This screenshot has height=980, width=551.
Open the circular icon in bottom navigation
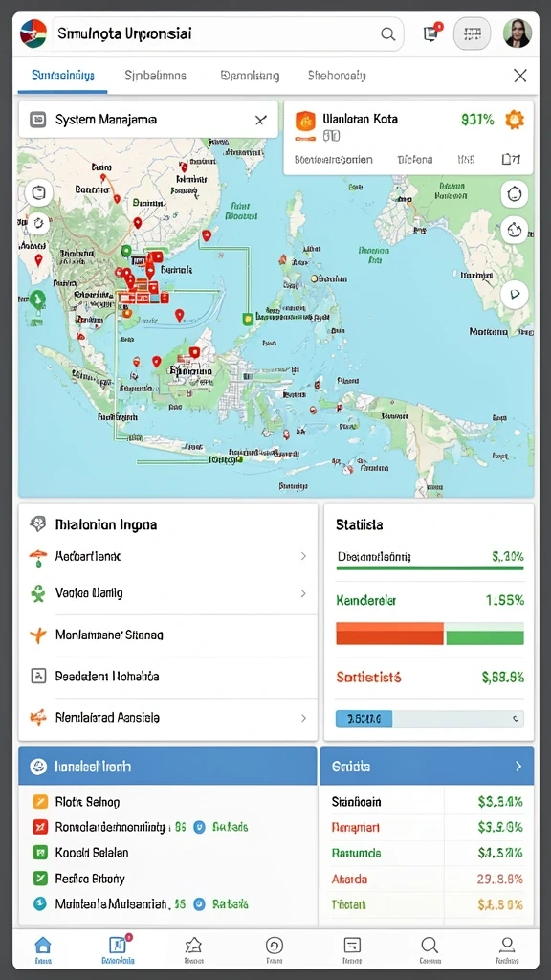click(x=275, y=949)
